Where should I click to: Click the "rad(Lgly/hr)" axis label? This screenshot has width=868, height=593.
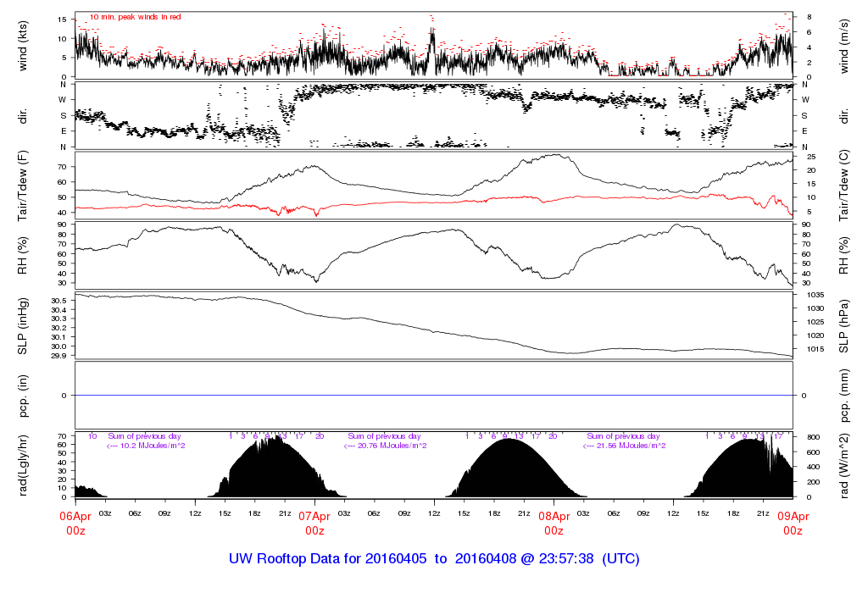(x=25, y=464)
